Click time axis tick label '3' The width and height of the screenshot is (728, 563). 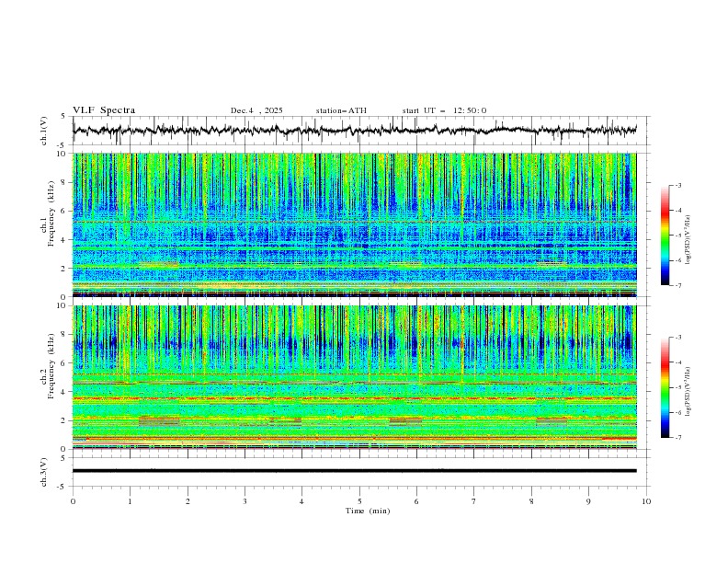[x=245, y=501]
